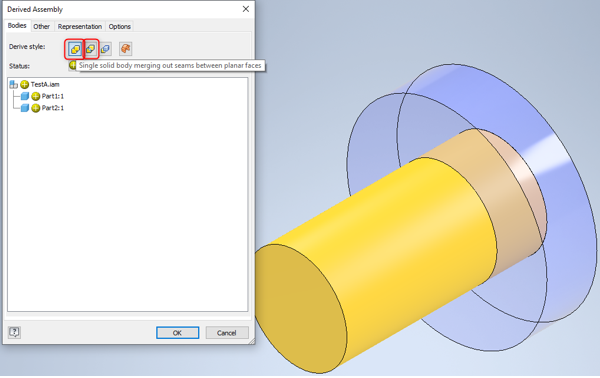Click the blue part icon of Part2:1
The image size is (600, 378).
click(x=25, y=108)
